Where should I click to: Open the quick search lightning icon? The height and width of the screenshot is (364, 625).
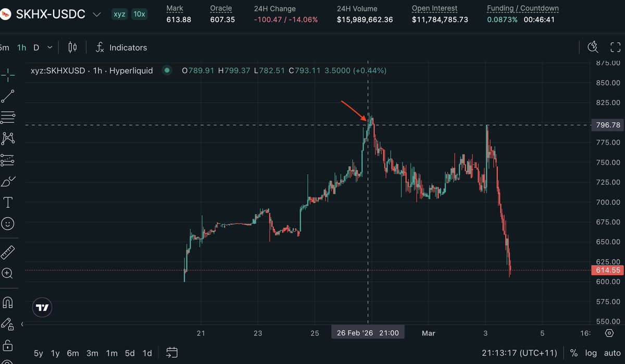tap(593, 47)
